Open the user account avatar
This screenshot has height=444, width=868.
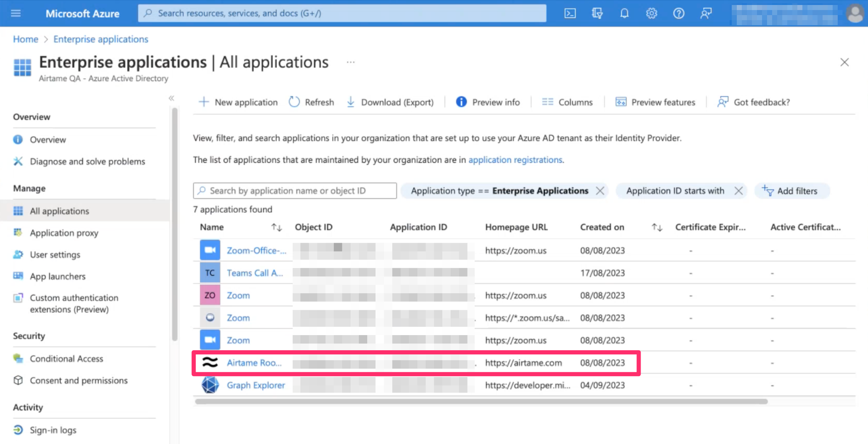[855, 13]
